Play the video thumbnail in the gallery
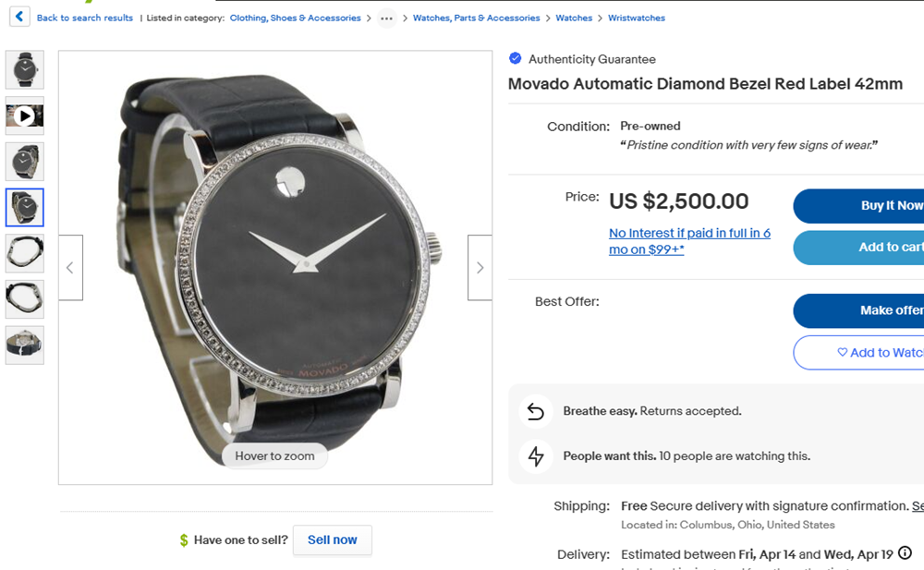The height and width of the screenshot is (570, 924). [x=25, y=115]
